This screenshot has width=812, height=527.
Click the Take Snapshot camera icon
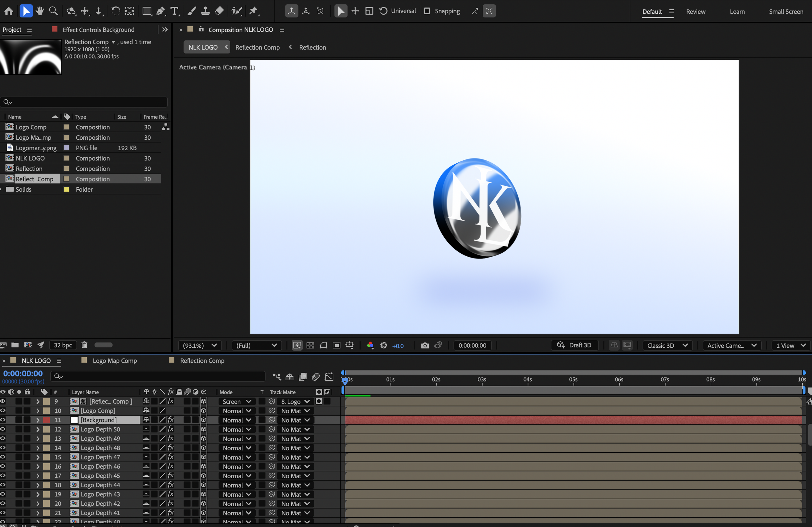click(425, 345)
